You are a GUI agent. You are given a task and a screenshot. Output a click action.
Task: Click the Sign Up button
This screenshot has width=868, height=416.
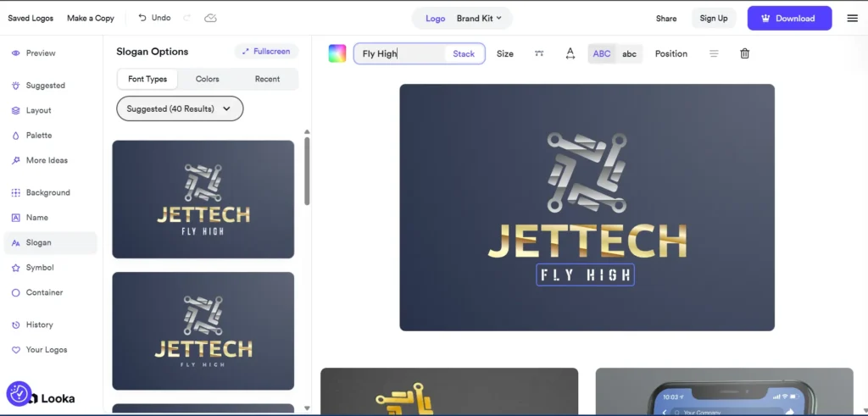coord(714,18)
